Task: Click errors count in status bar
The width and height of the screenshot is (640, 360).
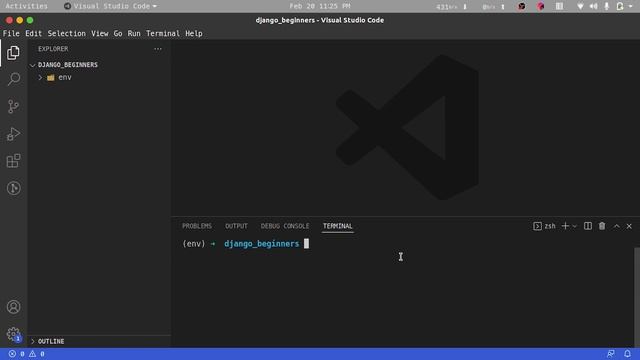Action: coord(17,354)
